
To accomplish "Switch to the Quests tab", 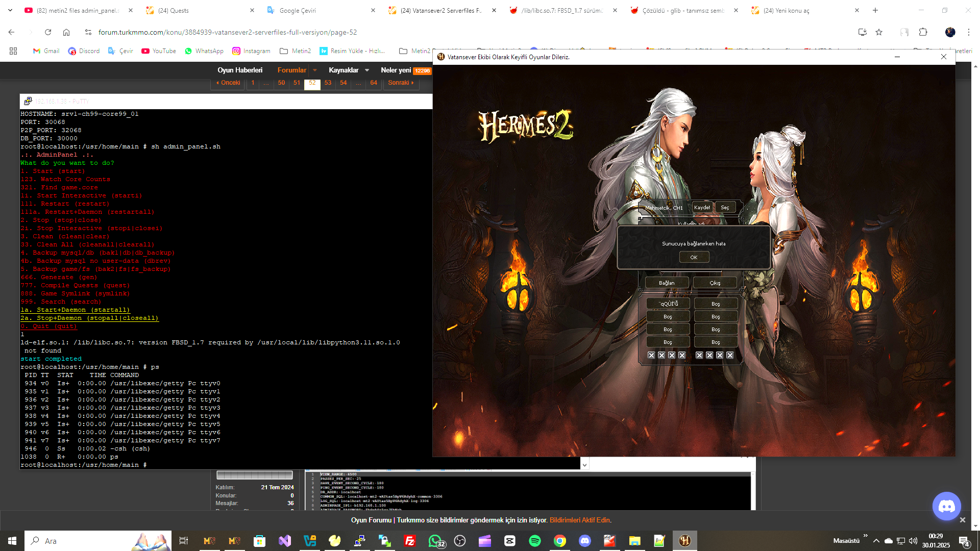I will 199,10.
